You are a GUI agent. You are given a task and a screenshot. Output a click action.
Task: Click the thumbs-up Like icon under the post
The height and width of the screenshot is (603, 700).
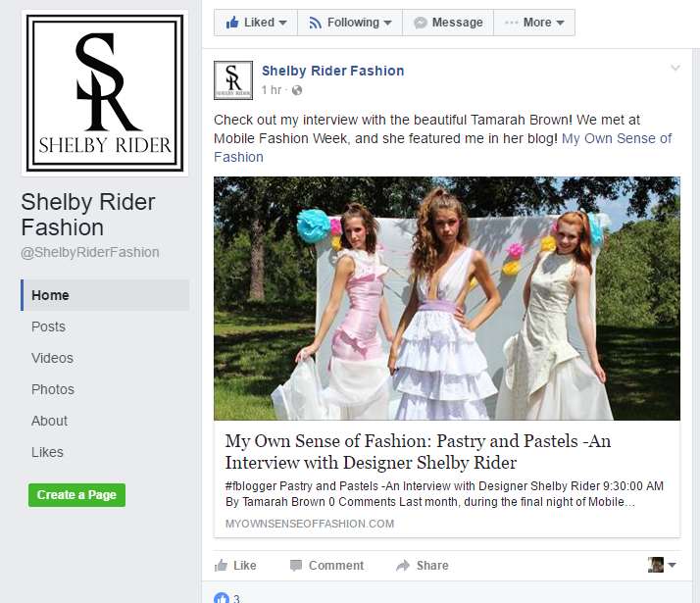coord(221,566)
